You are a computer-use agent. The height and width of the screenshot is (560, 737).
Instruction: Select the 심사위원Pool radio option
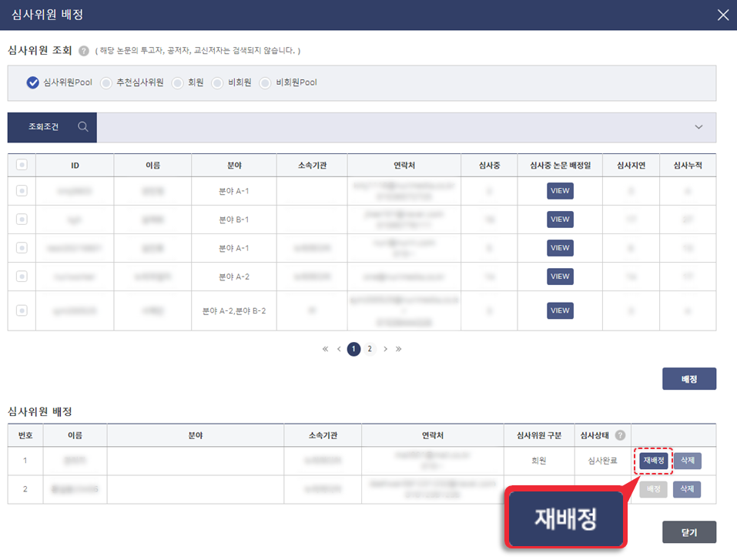32,82
